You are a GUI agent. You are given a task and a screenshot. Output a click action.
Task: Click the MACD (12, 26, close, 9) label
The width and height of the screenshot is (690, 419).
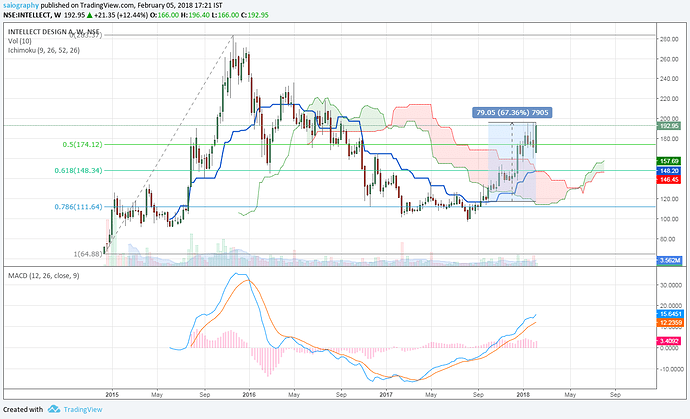[44, 276]
